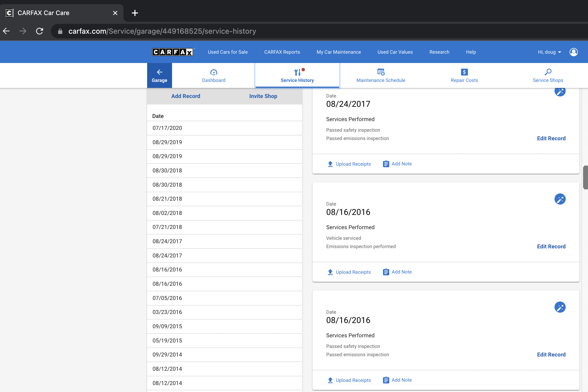Viewport: 588px width, 392px height.
Task: Open the Research menu
Action: 439,52
